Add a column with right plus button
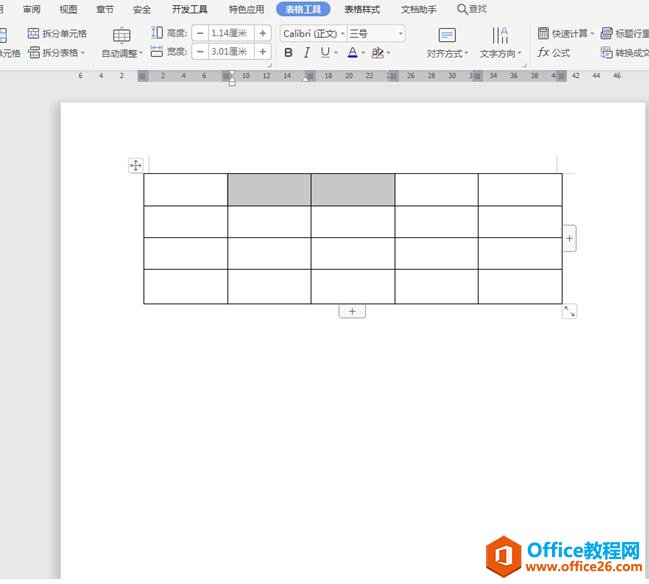 (570, 238)
